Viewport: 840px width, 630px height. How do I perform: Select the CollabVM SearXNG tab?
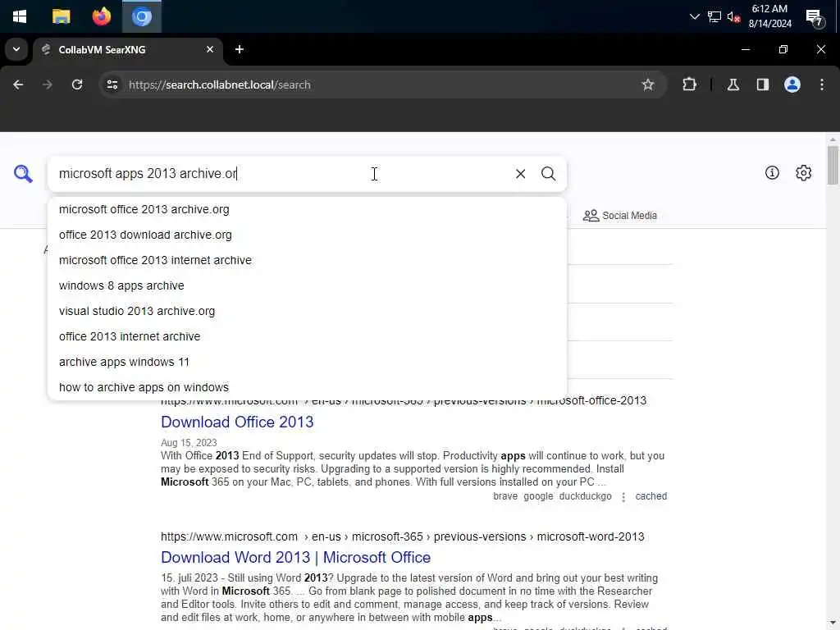(x=127, y=49)
